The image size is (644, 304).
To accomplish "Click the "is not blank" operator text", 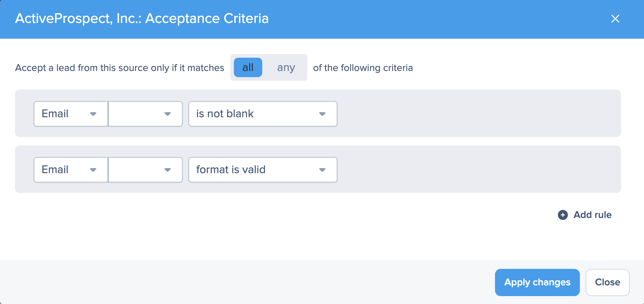I will tap(225, 114).
